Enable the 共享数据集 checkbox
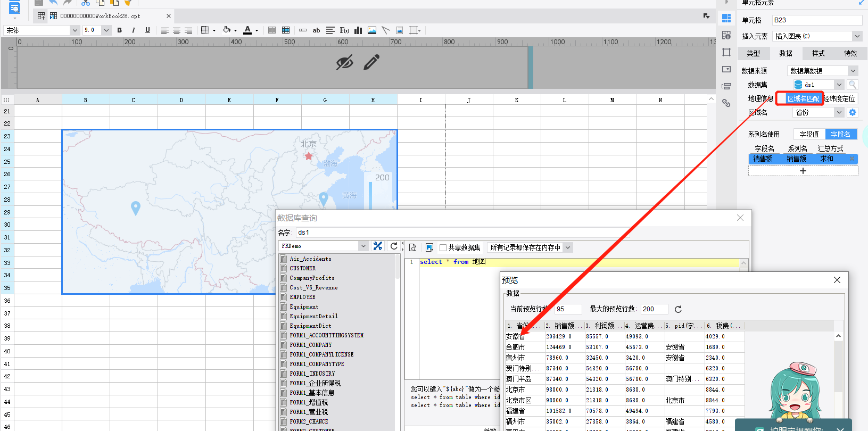This screenshot has height=431, width=868. 443,247
